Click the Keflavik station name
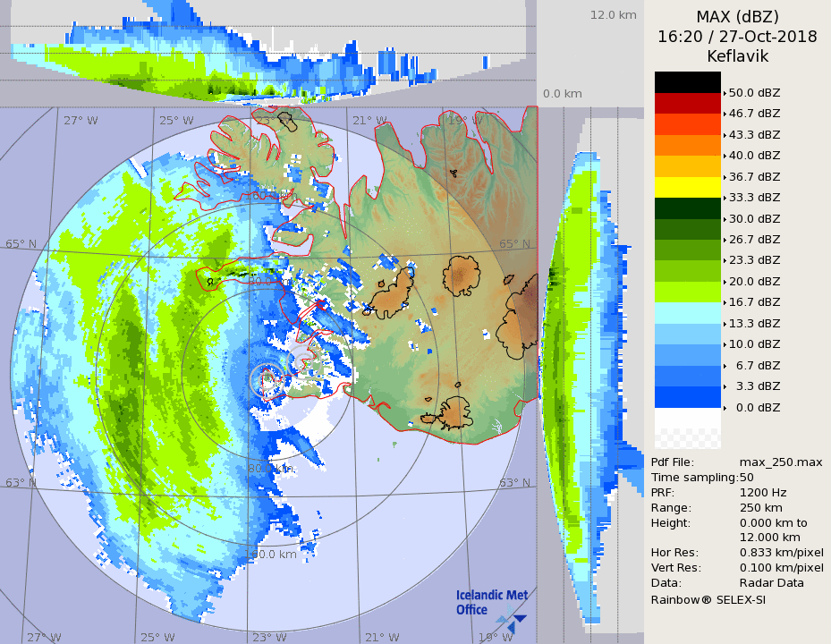 point(737,56)
